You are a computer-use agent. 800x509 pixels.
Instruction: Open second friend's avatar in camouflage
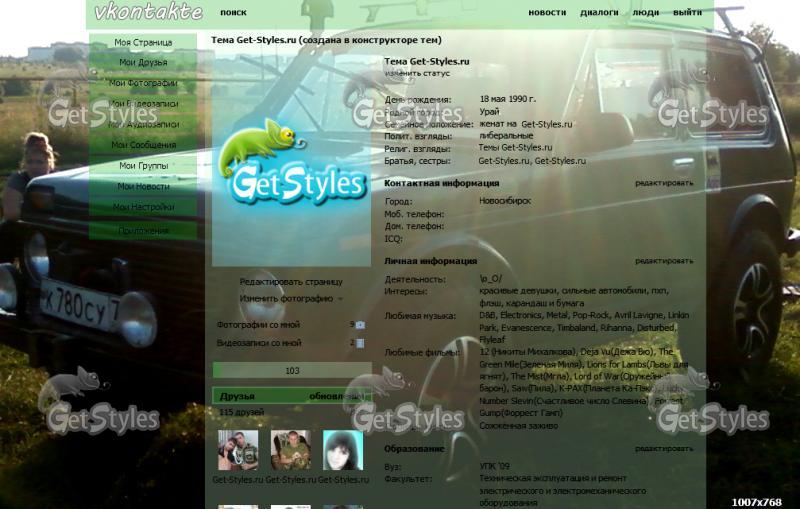[x=290, y=450]
